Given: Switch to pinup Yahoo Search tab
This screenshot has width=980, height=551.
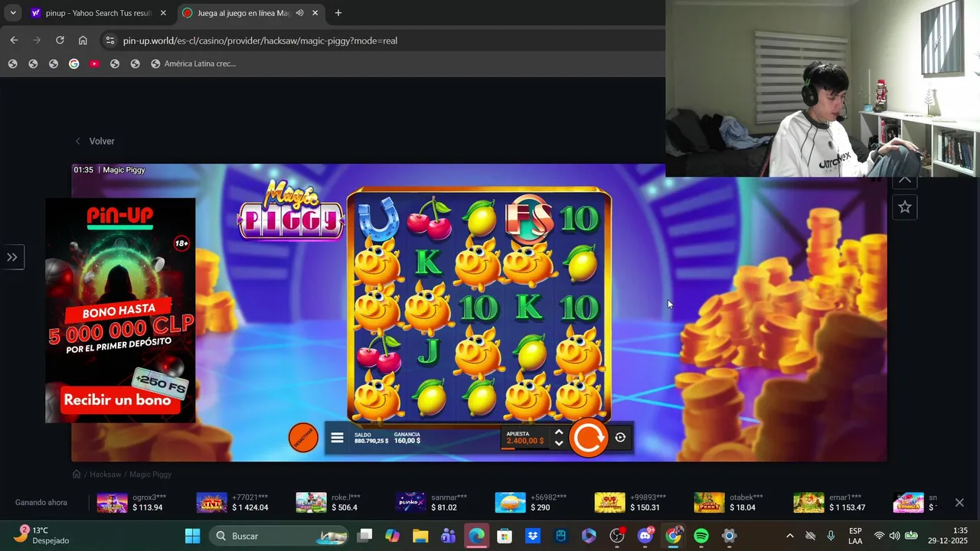Looking at the screenshot, I should [x=98, y=13].
